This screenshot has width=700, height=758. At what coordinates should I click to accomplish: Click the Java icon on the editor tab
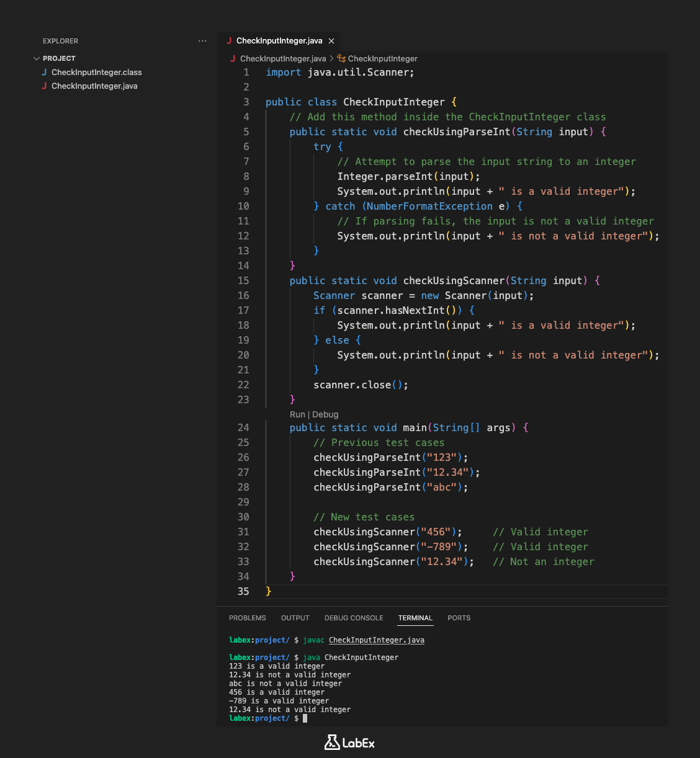coord(229,41)
